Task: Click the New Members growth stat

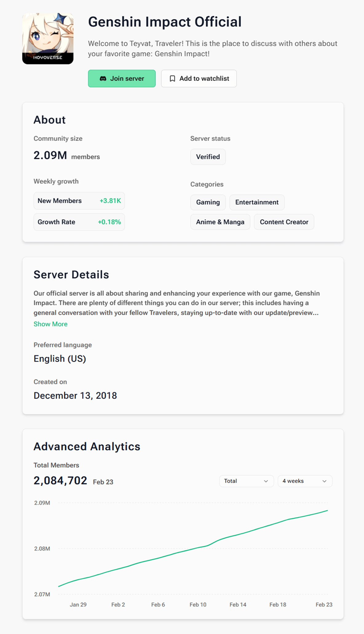Action: 79,201
